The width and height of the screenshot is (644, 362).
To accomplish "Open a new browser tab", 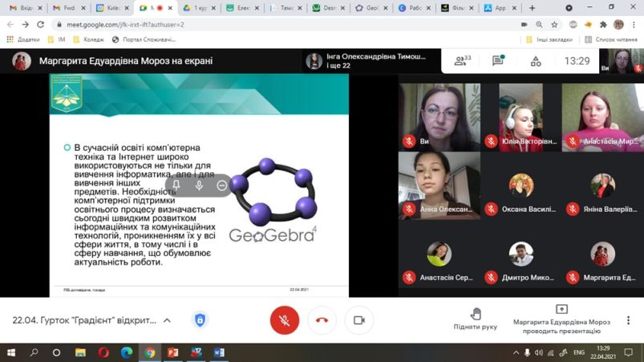I will (532, 8).
